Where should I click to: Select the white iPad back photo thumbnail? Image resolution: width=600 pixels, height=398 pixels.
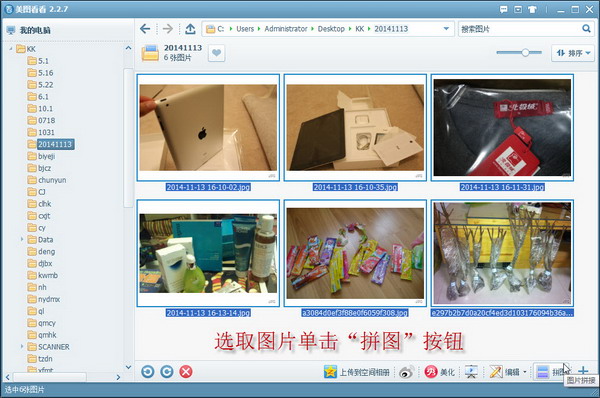(208, 127)
